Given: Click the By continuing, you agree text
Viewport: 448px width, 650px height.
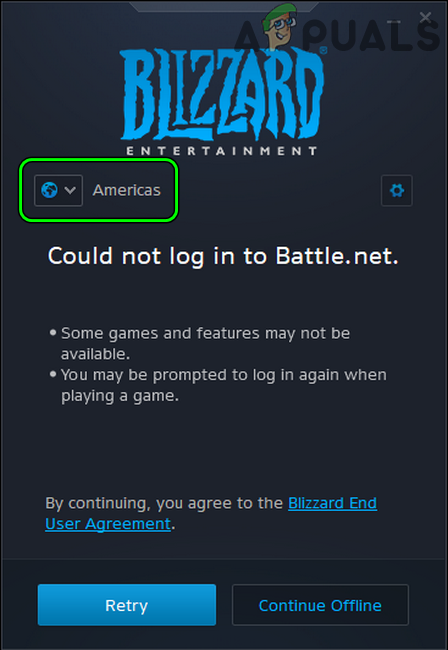Looking at the screenshot, I should point(165,503).
